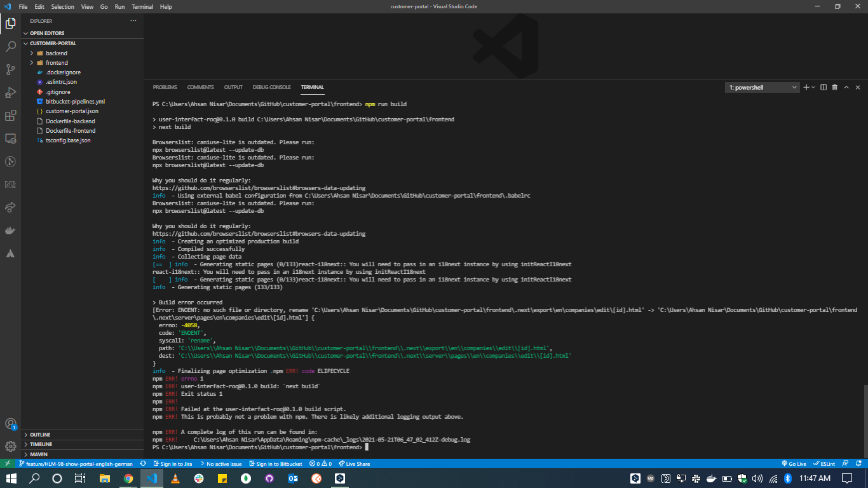The image size is (868, 488).
Task: Switch to the Output tab
Action: click(233, 87)
